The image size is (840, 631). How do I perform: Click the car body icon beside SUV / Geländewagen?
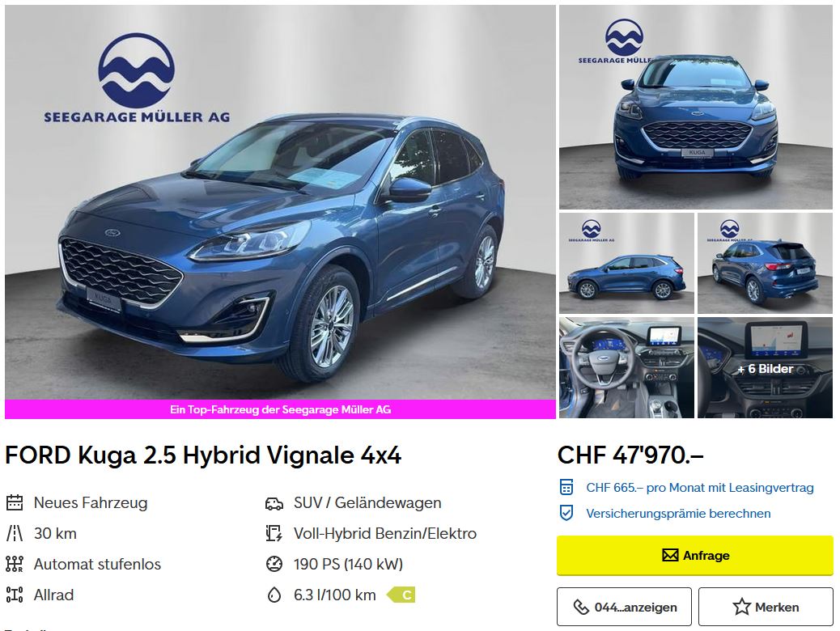[274, 503]
